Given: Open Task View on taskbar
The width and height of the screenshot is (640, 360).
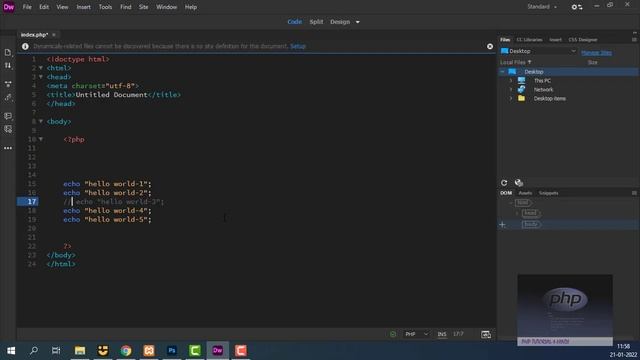Looking at the screenshot, I should click(x=56, y=351).
